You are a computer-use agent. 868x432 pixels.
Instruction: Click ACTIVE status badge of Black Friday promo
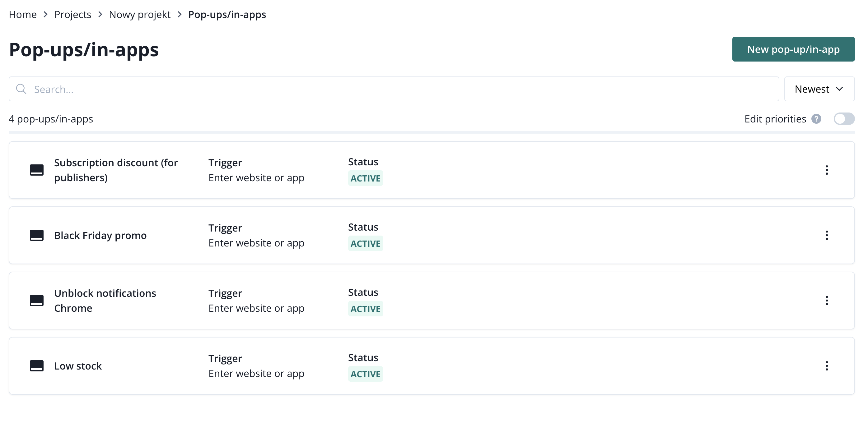[x=365, y=243]
